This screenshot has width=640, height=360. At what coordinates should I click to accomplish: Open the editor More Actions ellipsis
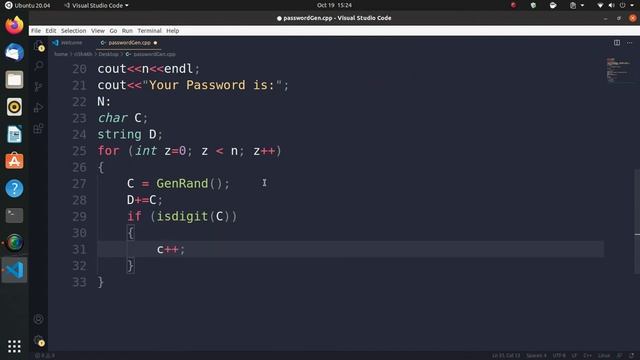629,43
